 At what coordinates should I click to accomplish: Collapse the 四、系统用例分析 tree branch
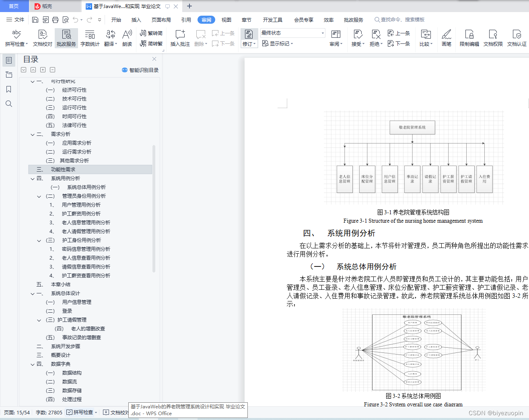32,178
